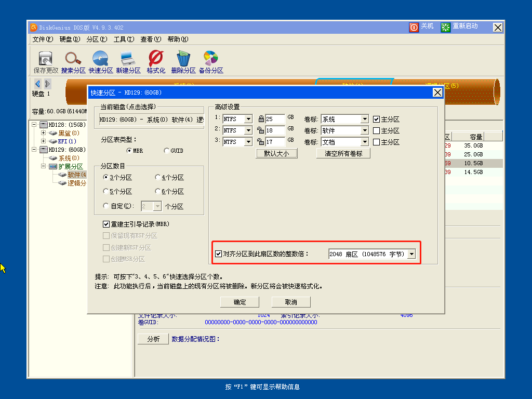Image resolution: width=532 pixels, height=399 pixels.
Task: Expand the EFI(1) tree node
Action: [x=43, y=141]
